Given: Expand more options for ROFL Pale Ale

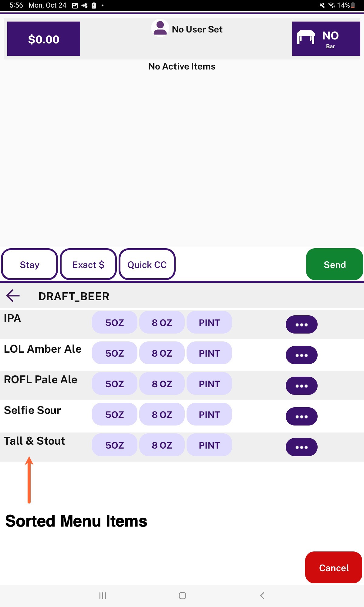Looking at the screenshot, I should tap(301, 386).
